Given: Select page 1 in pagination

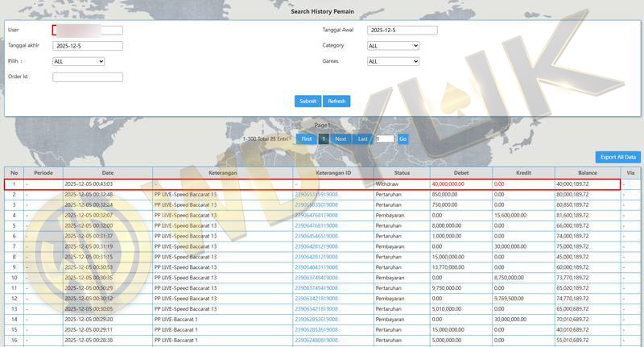Looking at the screenshot, I should tap(324, 138).
